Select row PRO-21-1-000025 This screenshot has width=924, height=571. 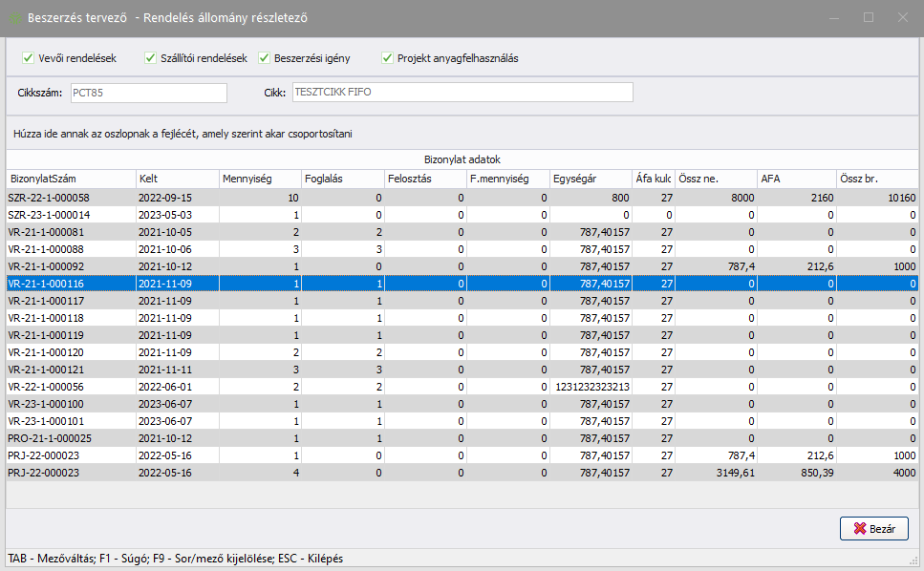(x=69, y=438)
